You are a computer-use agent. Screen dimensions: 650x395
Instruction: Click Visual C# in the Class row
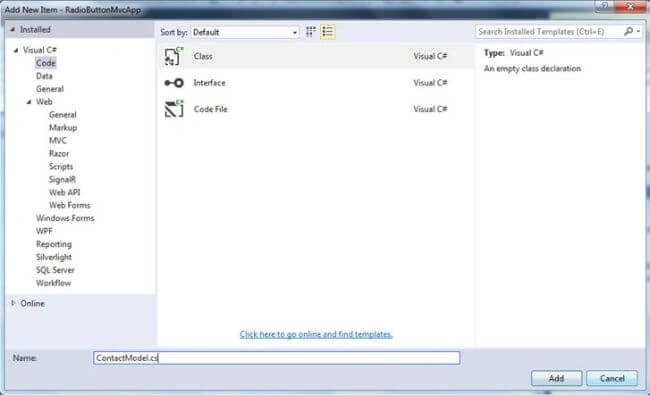coord(430,56)
